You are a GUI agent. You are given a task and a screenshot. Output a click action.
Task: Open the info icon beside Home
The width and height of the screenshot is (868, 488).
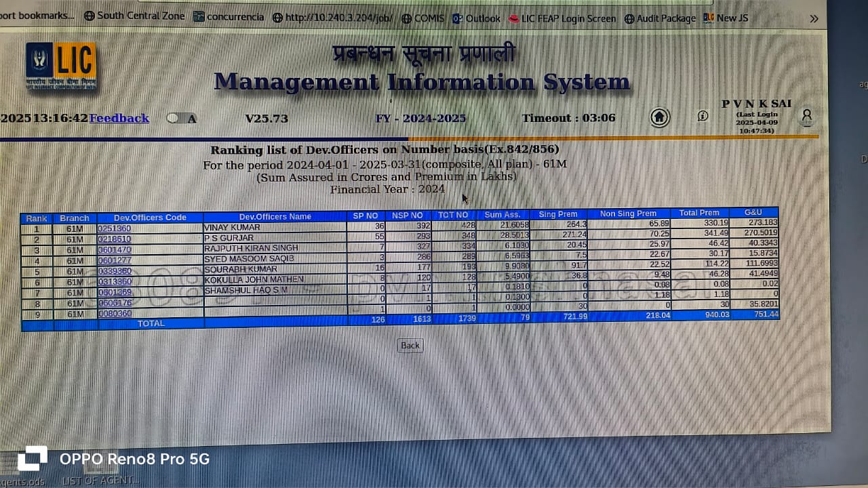coord(703,116)
